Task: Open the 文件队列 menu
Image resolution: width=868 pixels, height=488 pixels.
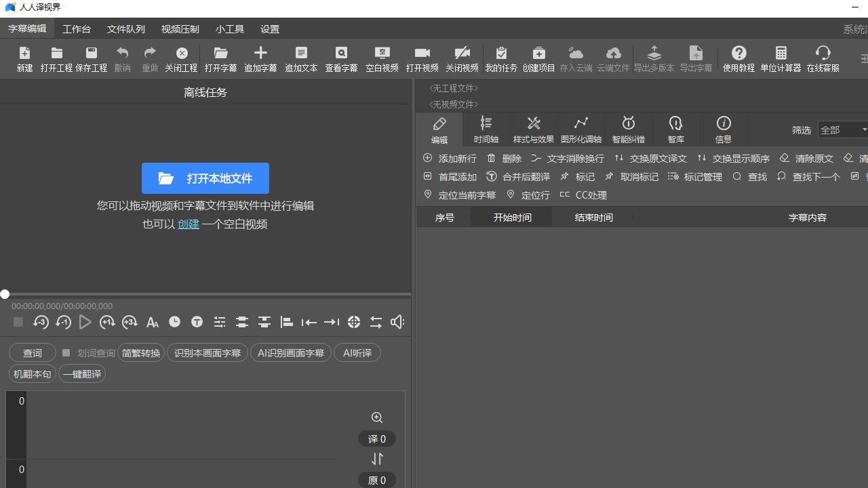Action: coord(126,29)
